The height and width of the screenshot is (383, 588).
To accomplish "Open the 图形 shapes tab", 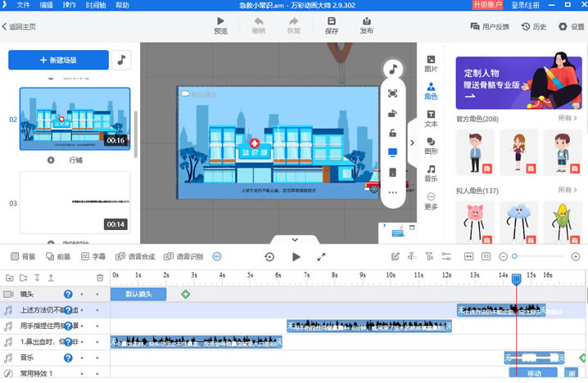I will pyautogui.click(x=431, y=146).
